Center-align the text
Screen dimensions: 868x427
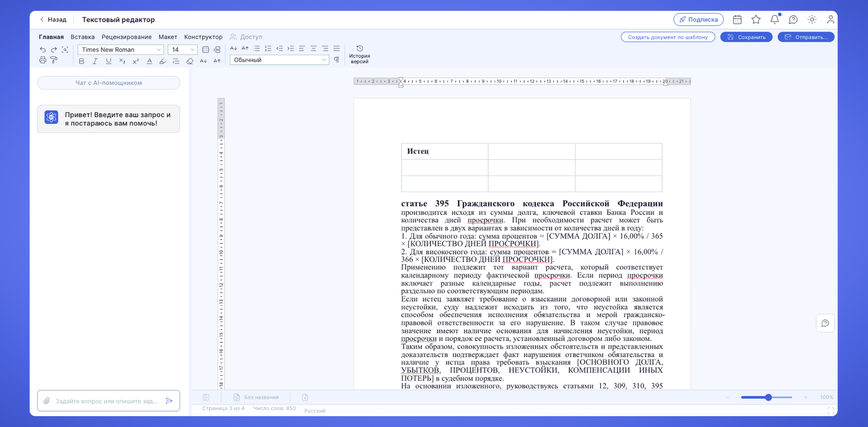click(x=313, y=48)
